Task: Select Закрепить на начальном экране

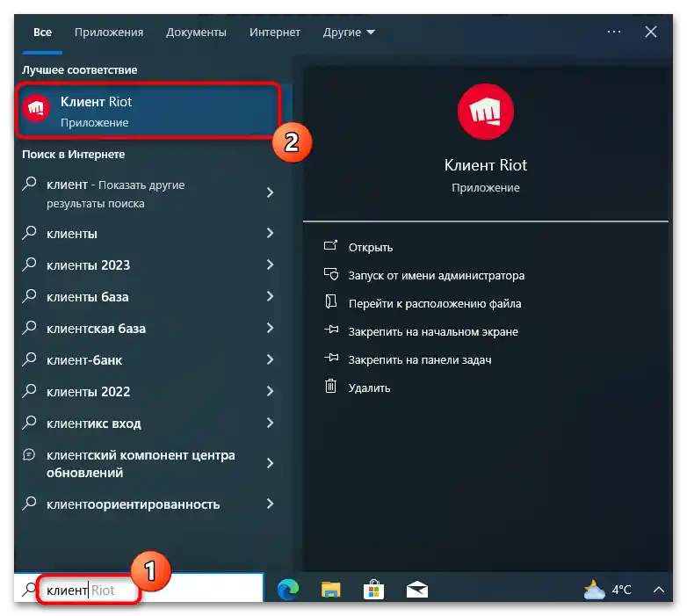Action: (x=433, y=331)
